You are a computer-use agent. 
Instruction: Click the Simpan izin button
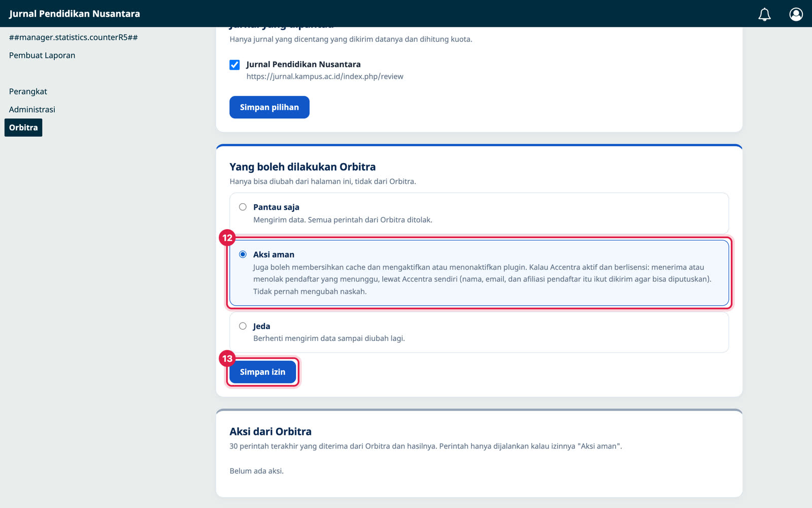pyautogui.click(x=262, y=372)
